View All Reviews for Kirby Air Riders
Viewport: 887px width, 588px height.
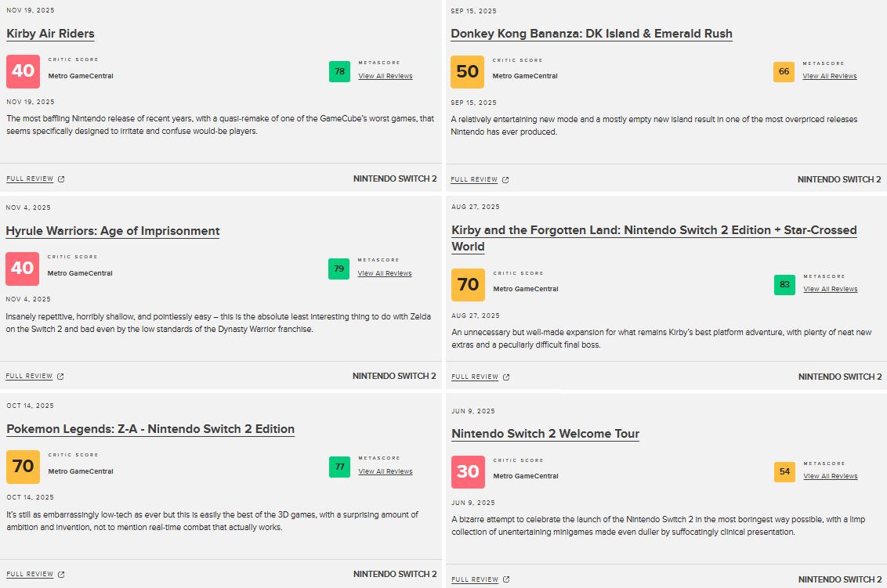(386, 77)
